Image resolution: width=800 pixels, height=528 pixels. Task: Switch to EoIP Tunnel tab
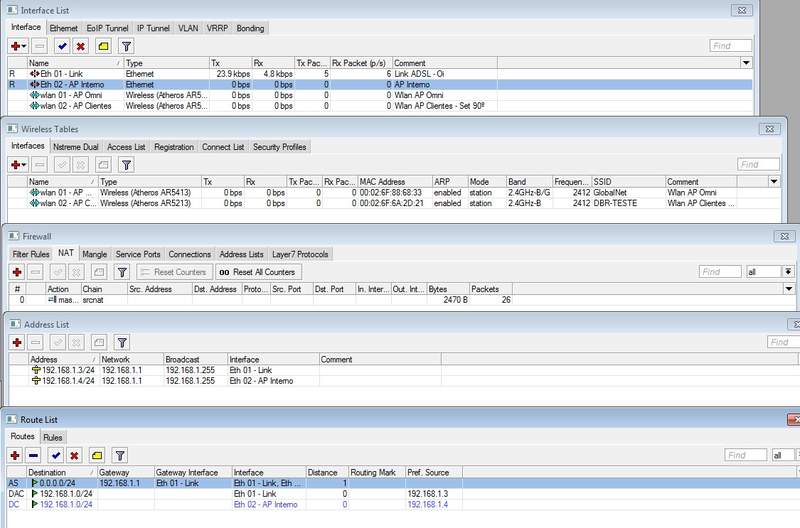click(108, 29)
